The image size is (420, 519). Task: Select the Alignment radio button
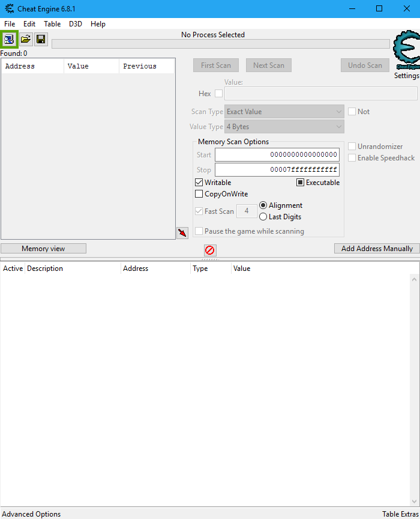pos(263,205)
